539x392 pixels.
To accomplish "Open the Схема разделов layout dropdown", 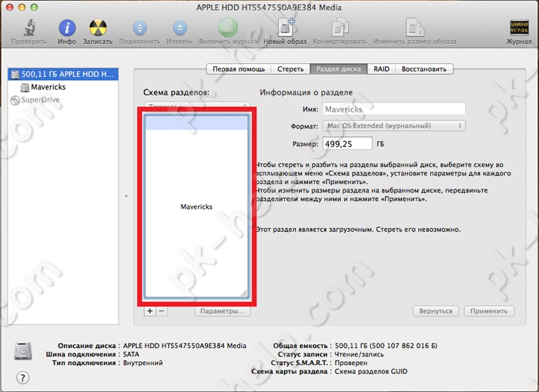I will [197, 105].
